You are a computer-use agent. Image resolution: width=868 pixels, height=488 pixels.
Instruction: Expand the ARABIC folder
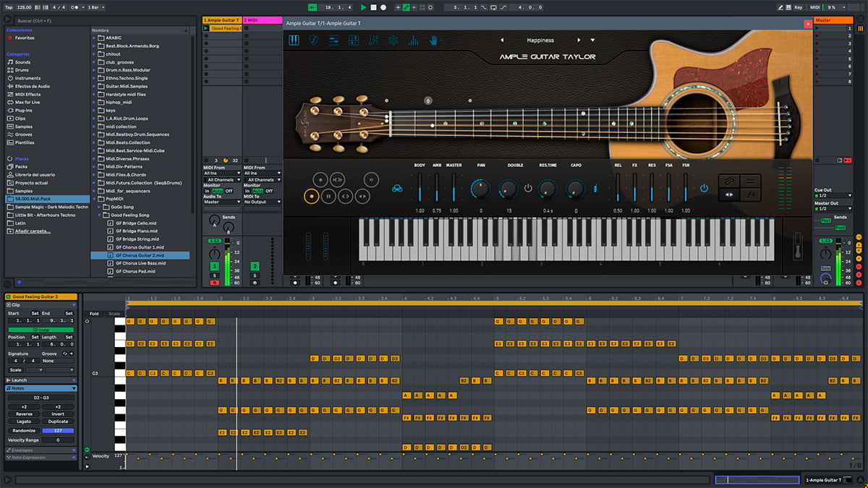pos(95,38)
